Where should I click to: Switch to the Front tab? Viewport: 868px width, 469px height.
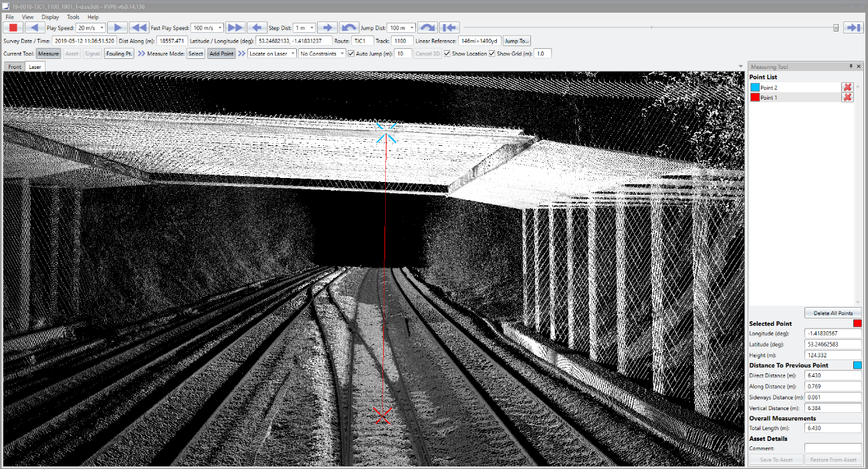point(15,67)
